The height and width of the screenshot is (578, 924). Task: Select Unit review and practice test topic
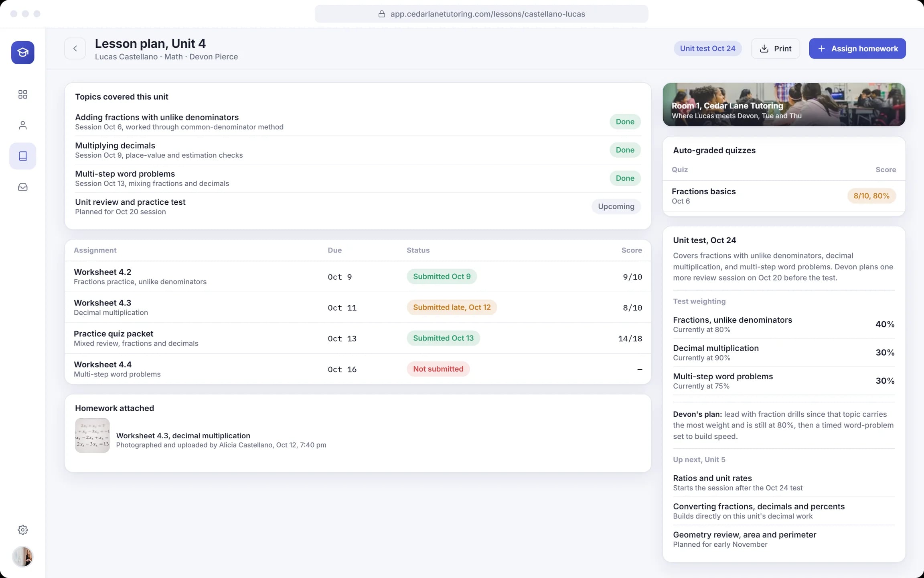(358, 206)
